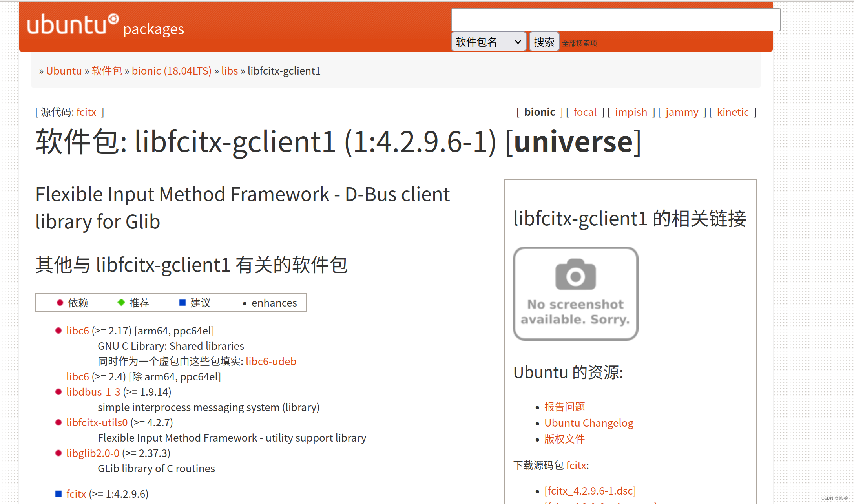Click the No screenshot available thumbnail

tap(575, 293)
